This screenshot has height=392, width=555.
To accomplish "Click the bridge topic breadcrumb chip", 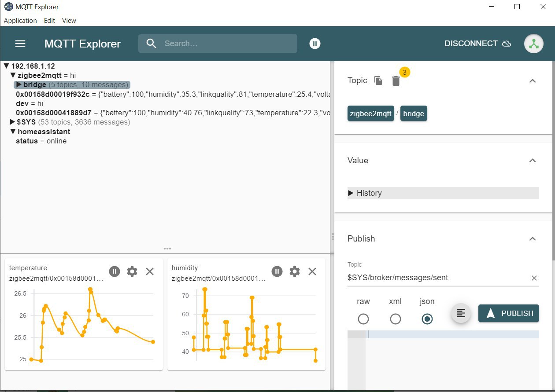I will click(x=414, y=114).
